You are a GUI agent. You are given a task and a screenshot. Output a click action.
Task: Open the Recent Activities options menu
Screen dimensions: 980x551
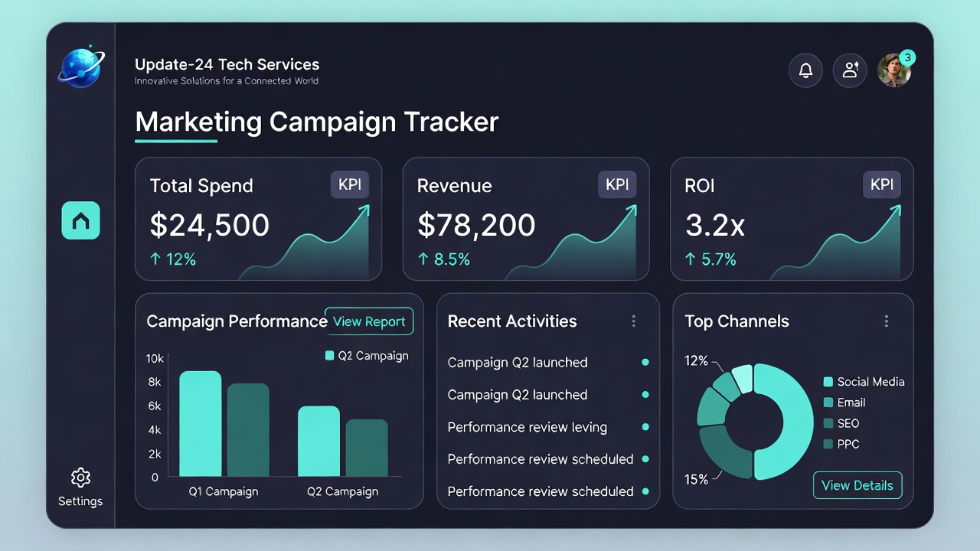(634, 321)
